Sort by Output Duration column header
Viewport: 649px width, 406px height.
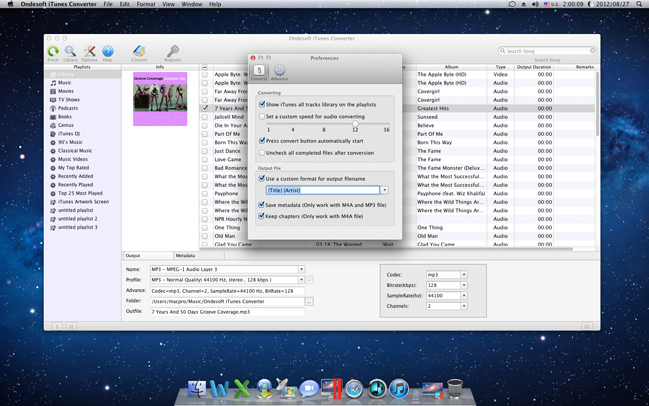[534, 67]
